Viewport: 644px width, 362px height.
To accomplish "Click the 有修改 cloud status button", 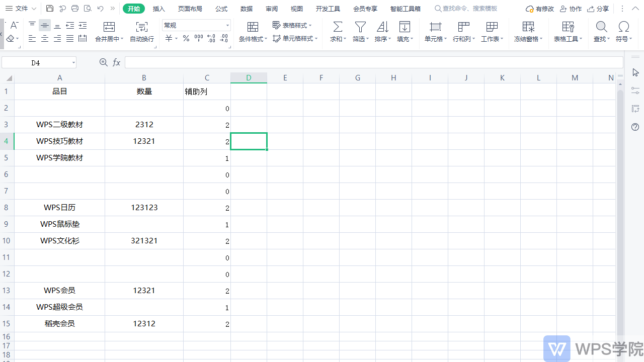I will (x=540, y=9).
